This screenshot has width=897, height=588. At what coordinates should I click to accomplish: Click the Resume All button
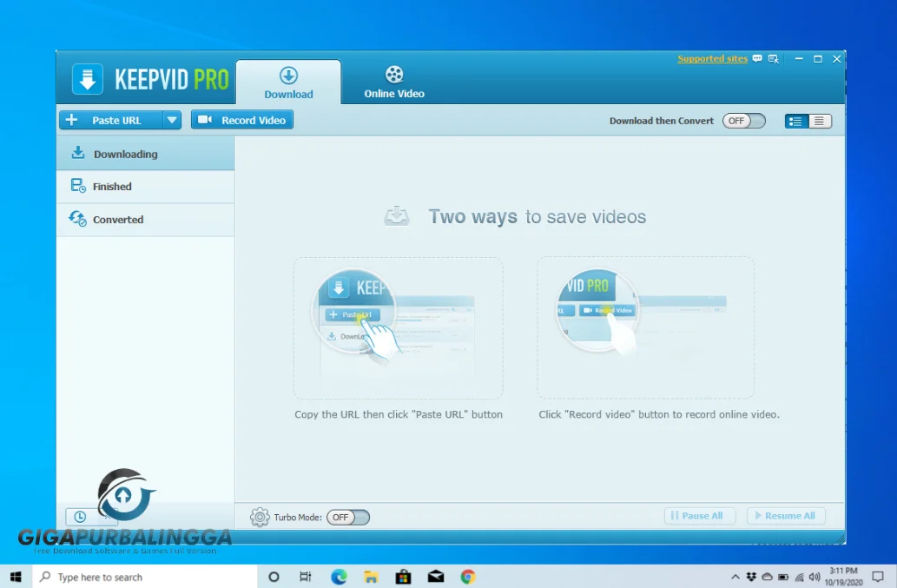point(785,515)
